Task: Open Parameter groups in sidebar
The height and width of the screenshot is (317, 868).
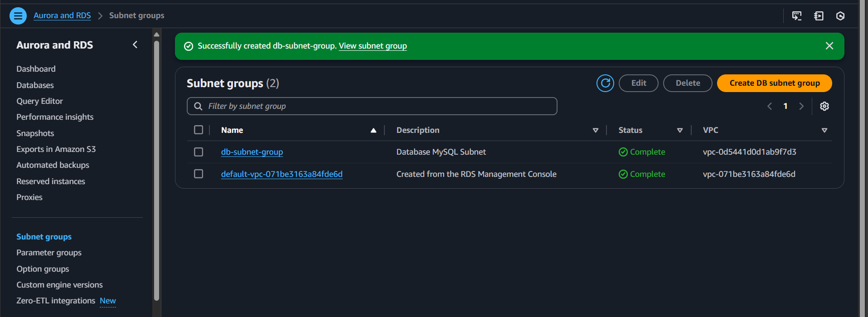Action: [49, 253]
